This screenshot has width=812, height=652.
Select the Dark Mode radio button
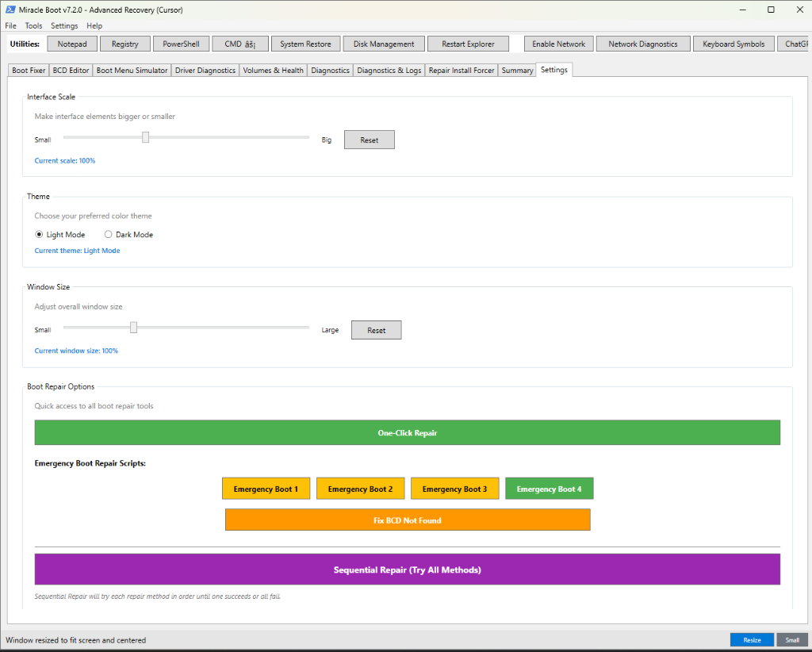[109, 235]
